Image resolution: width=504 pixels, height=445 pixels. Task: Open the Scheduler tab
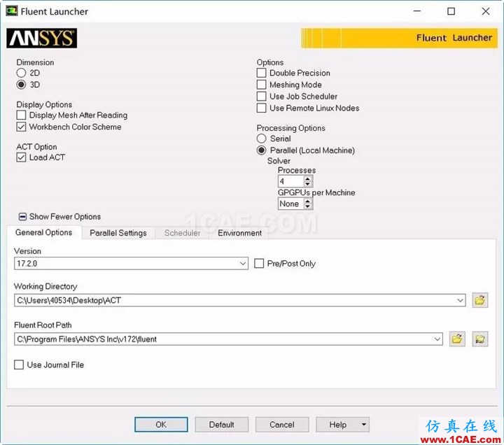pyautogui.click(x=182, y=233)
